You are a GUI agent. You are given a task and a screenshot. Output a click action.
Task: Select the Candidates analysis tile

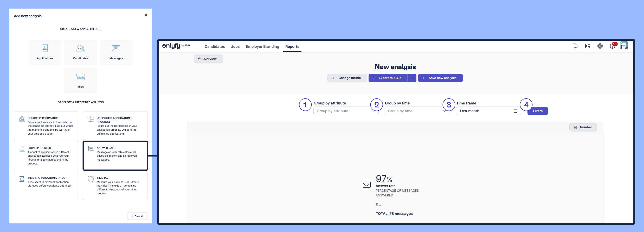(x=81, y=52)
